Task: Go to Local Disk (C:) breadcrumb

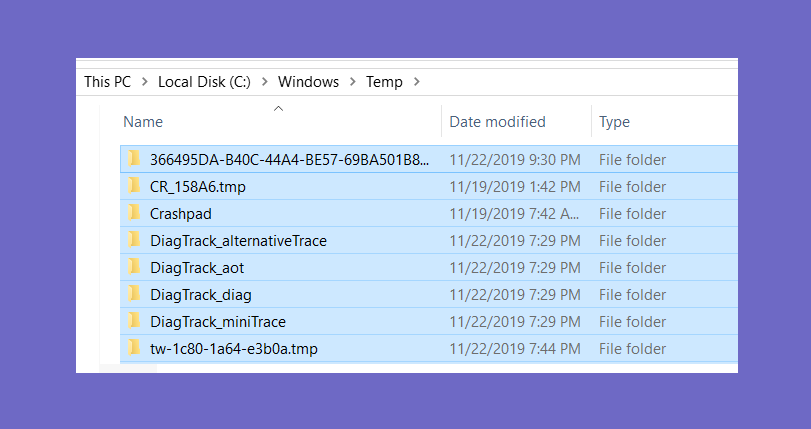Action: [x=204, y=82]
